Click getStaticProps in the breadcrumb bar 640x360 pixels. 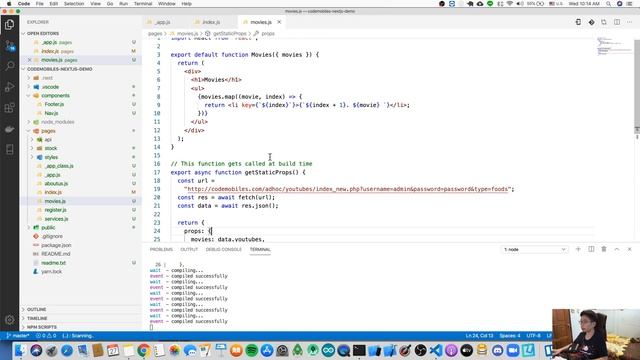(x=229, y=33)
